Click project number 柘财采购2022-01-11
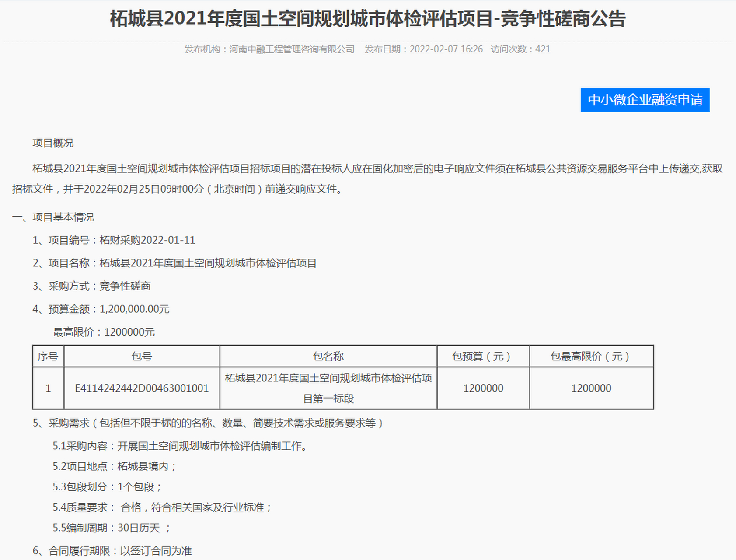Image resolution: width=736 pixels, height=560 pixels. [147, 240]
